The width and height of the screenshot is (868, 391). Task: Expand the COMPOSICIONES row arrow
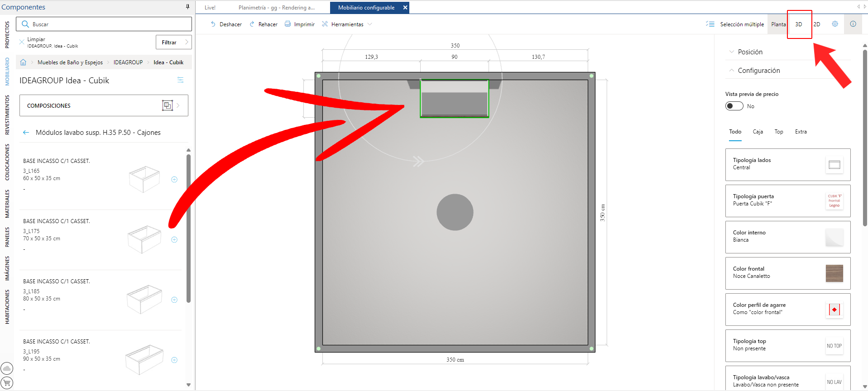point(178,105)
